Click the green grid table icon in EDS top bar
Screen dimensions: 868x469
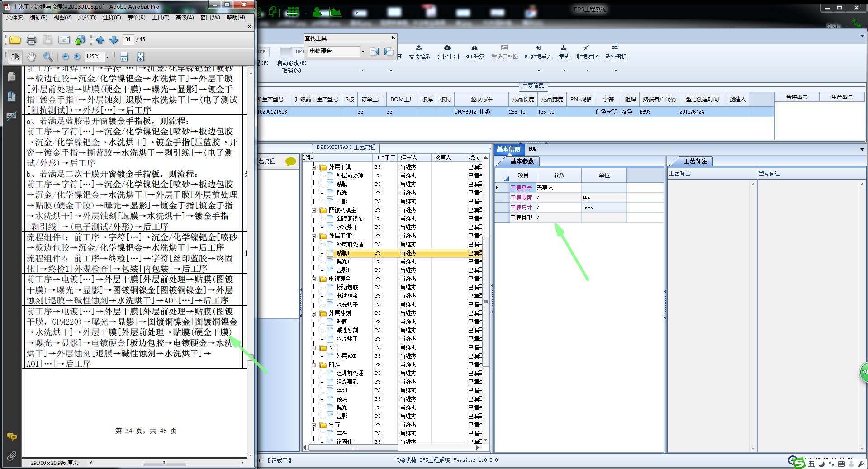(x=293, y=11)
